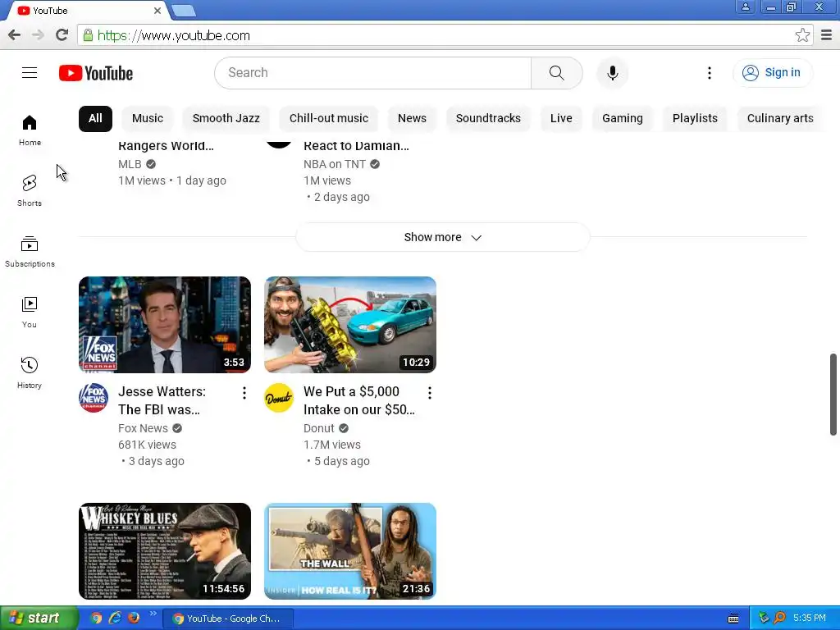Open Subscriptions in sidebar
Screen dimensions: 840x630
30,251
